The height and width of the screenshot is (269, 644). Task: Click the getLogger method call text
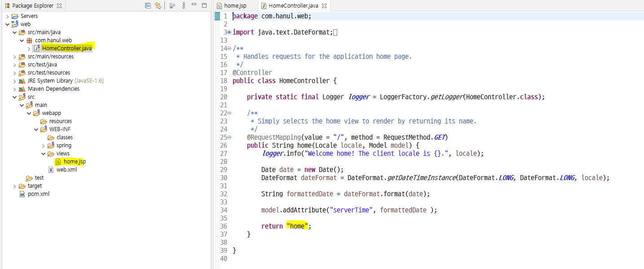(446, 97)
